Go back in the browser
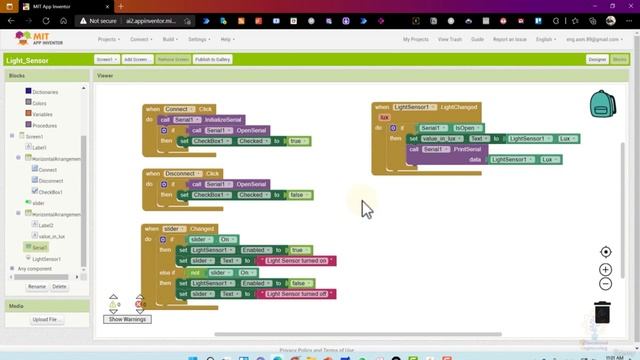 pyautogui.click(x=11, y=21)
